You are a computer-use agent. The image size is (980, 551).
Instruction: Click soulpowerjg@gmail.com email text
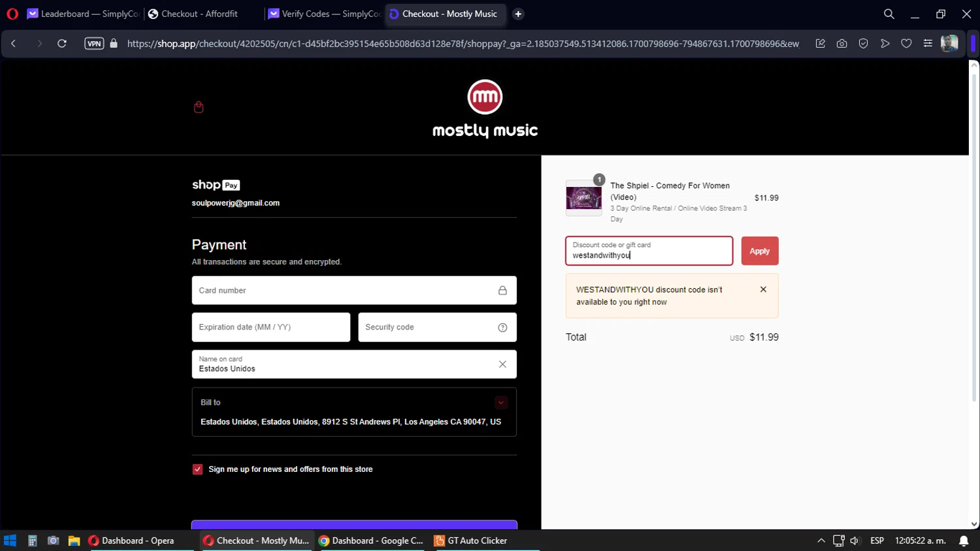coord(235,203)
